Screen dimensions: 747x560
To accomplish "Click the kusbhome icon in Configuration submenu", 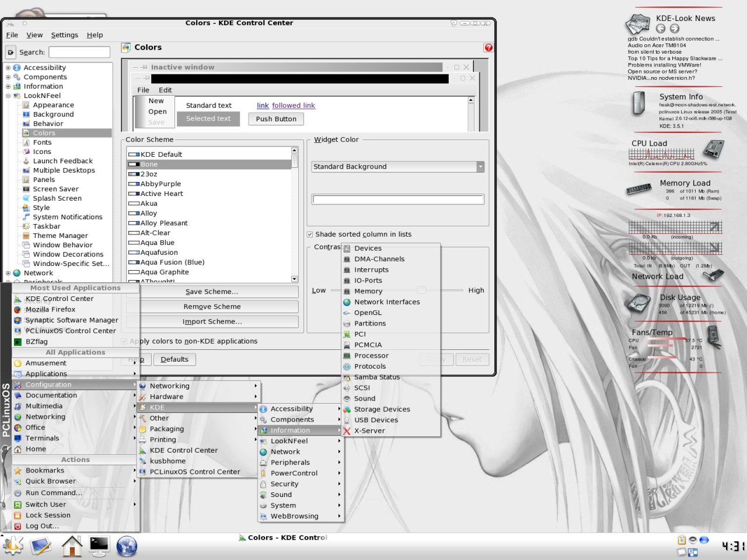I will [x=142, y=461].
